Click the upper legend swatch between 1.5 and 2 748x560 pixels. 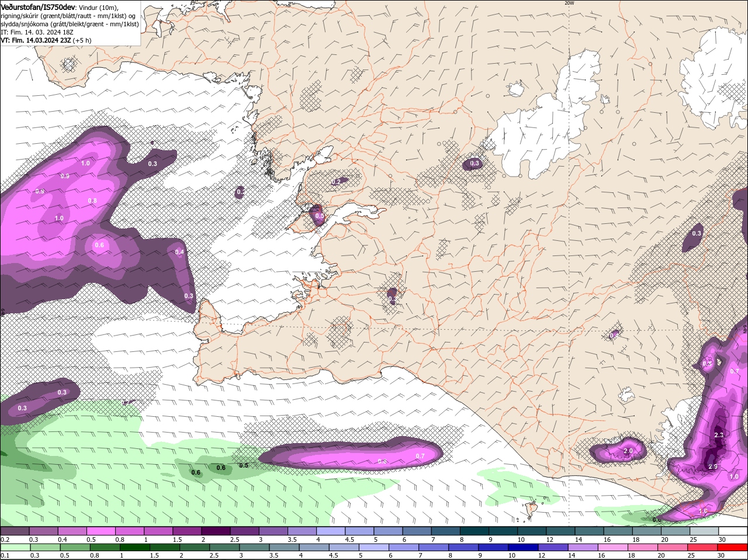point(187,531)
